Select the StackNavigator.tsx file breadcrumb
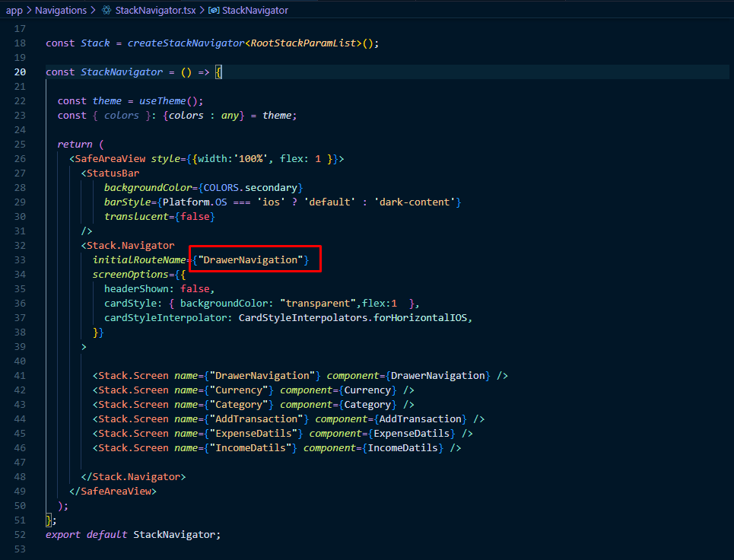The height and width of the screenshot is (560, 734). (155, 11)
